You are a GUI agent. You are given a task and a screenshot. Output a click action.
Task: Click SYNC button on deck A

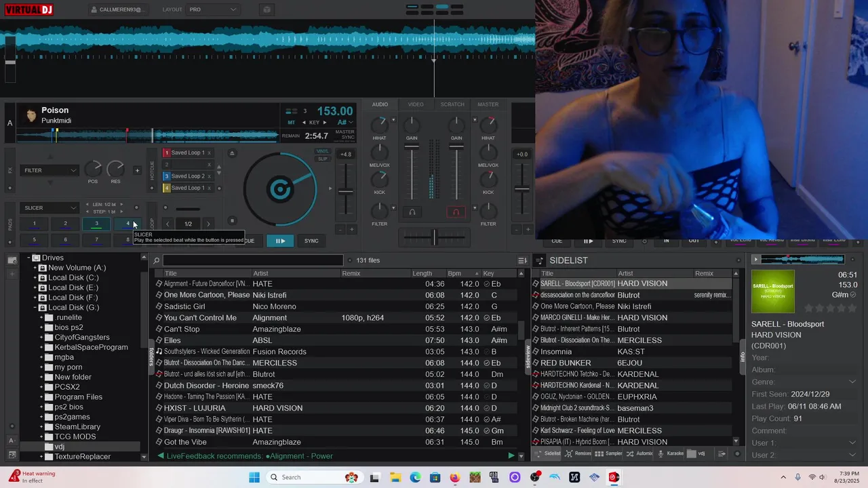coord(311,241)
